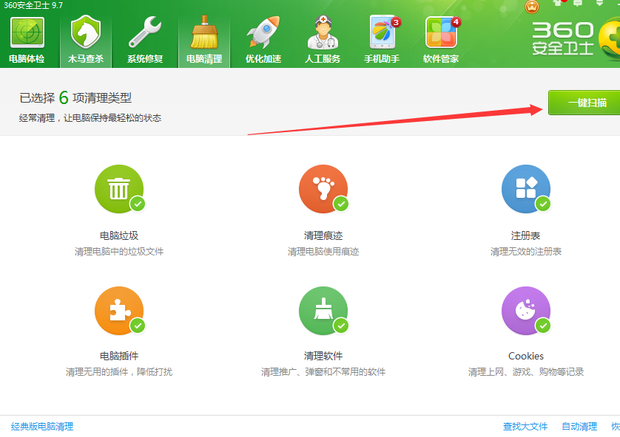Open the 自动清理 link
The width and height of the screenshot is (620, 437).
[579, 426]
